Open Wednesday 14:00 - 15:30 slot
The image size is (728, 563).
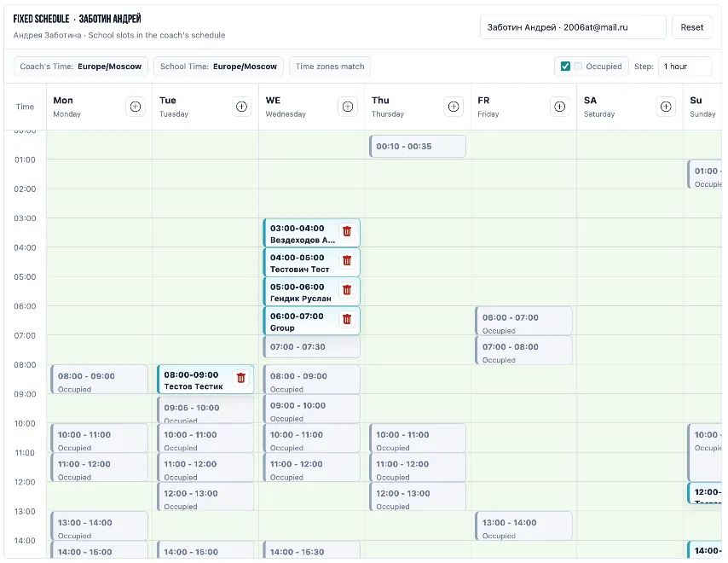click(311, 550)
